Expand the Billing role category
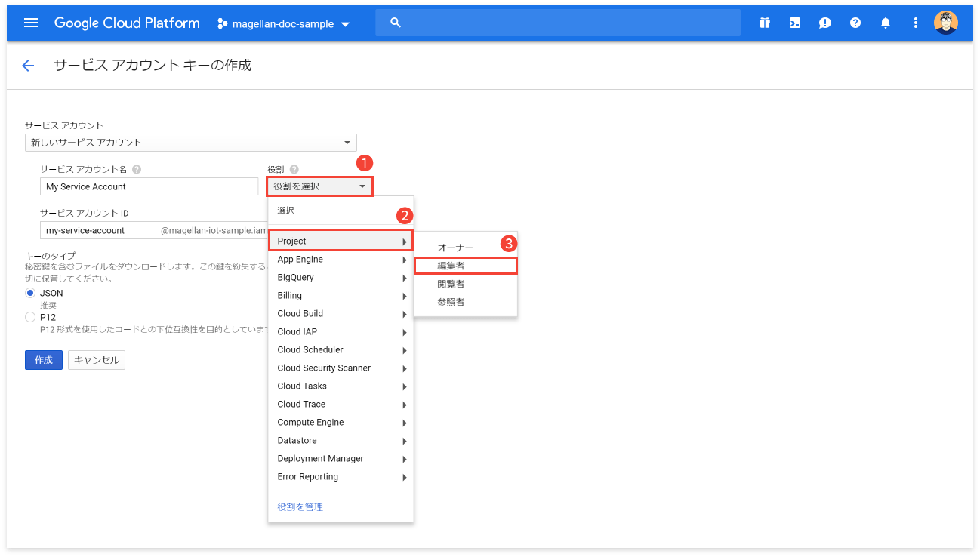Screen dimensions: 980x557 click(341, 296)
